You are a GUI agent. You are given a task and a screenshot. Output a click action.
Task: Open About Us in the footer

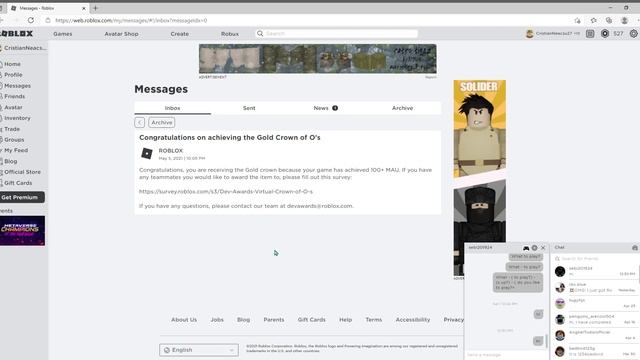(x=184, y=320)
